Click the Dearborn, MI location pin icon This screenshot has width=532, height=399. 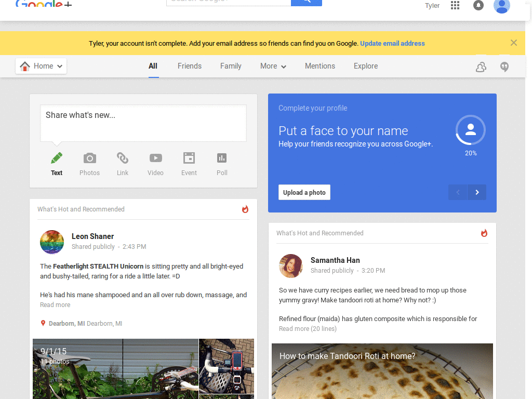[43, 323]
